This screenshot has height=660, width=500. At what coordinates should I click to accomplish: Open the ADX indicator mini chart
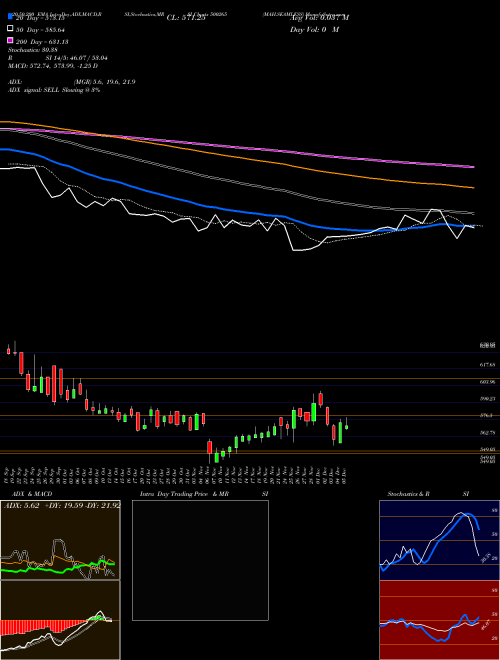click(60, 540)
